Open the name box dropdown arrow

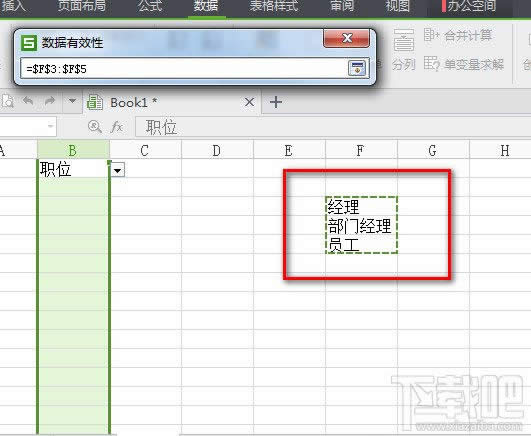[x=50, y=126]
